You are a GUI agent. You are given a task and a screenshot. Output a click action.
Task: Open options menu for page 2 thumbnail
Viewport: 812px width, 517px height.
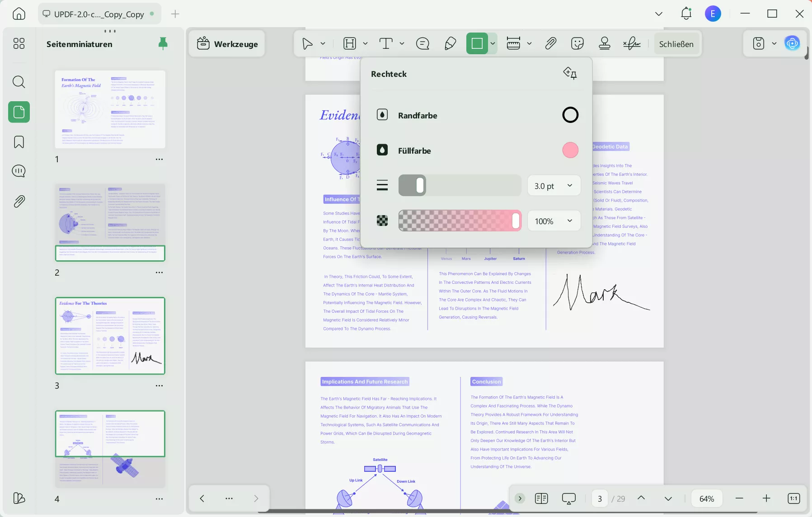[x=159, y=273]
